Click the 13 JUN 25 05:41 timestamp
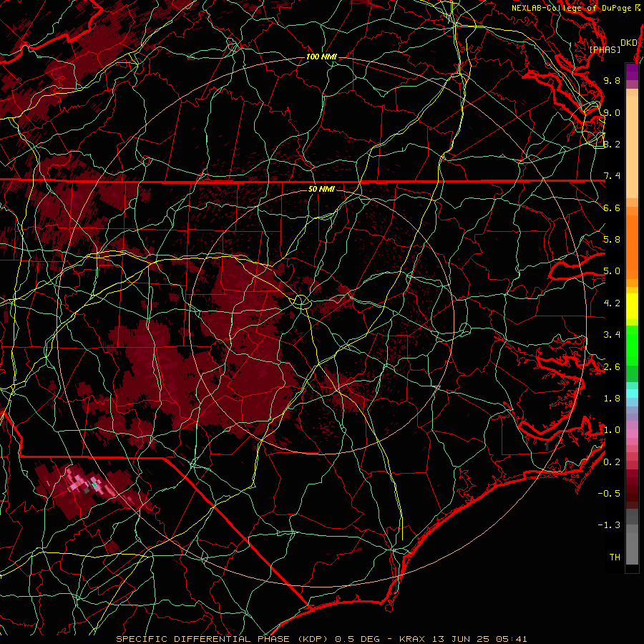 [479, 639]
